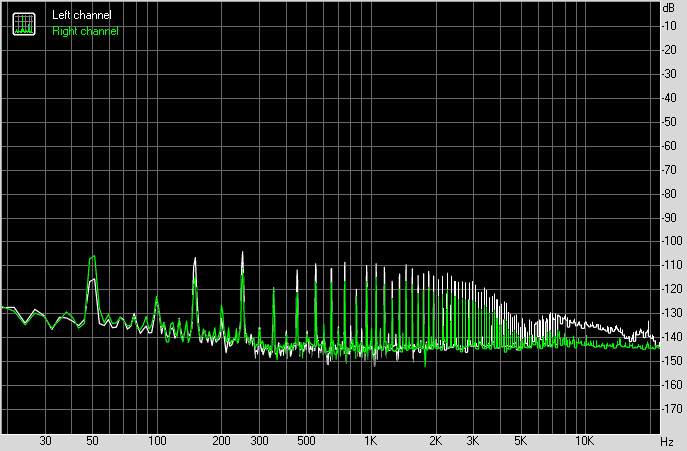Click the '-100' dB axis value

(672, 241)
